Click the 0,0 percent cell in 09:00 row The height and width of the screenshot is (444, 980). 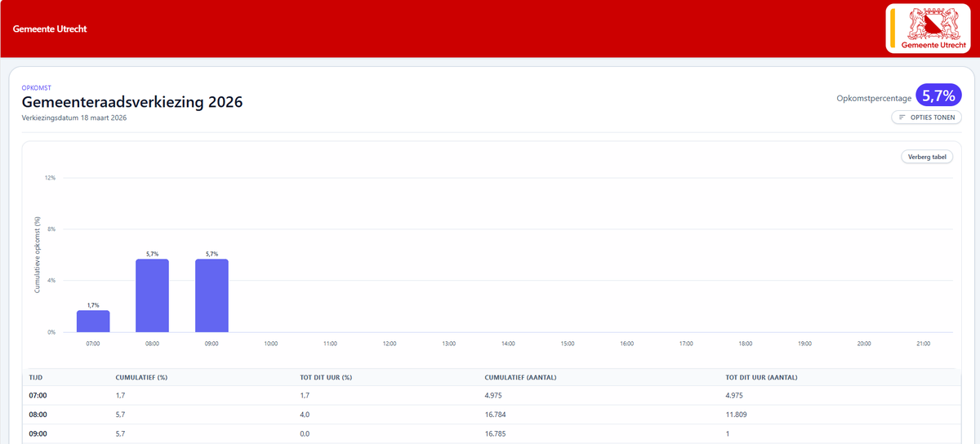(x=305, y=434)
